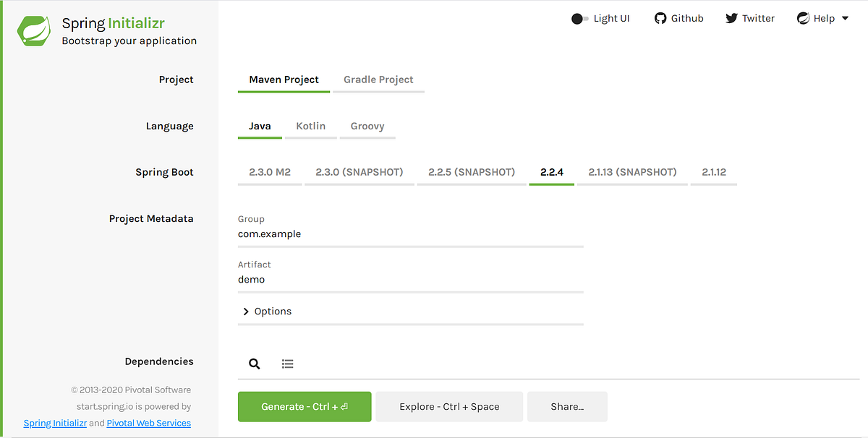Image resolution: width=868 pixels, height=438 pixels.
Task: Open the Pivotal Web Services link
Action: coord(148,423)
